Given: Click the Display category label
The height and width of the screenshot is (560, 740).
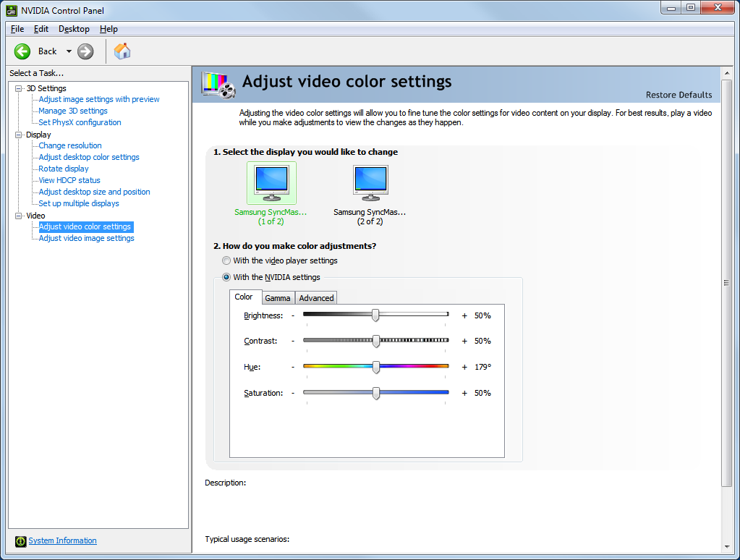Looking at the screenshot, I should point(38,135).
